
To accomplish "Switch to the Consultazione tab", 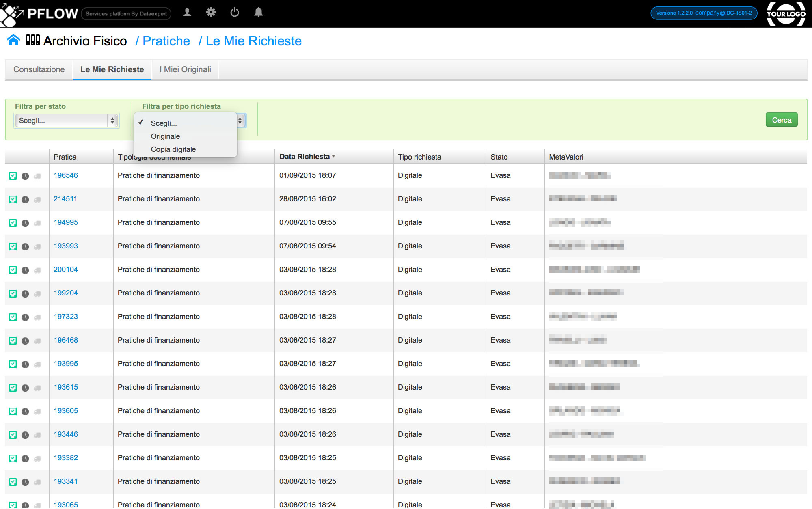I will [x=39, y=69].
